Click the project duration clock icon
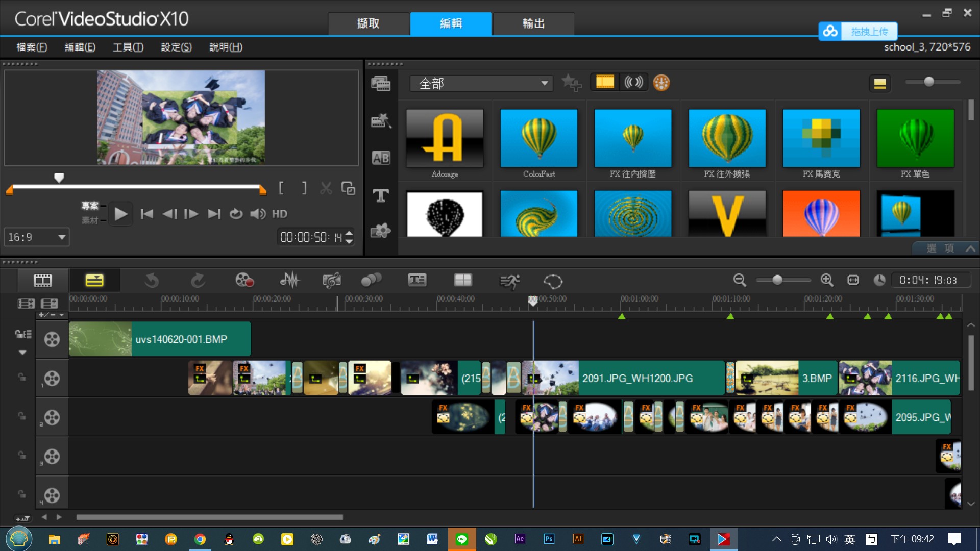This screenshot has width=980, height=551. pos(879,280)
